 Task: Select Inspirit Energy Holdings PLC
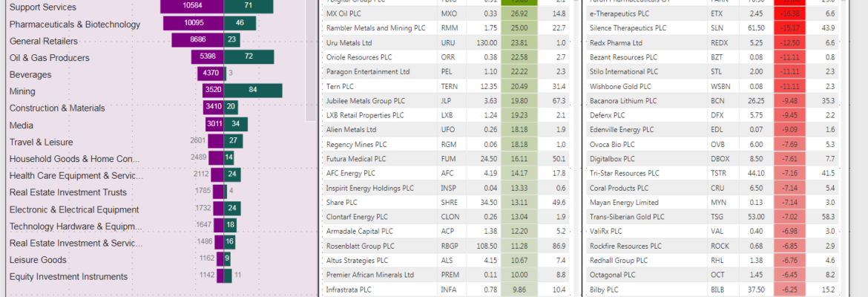[x=369, y=188]
